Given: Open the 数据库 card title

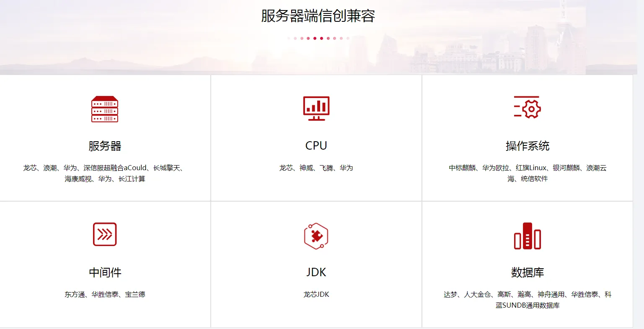Looking at the screenshot, I should [528, 272].
